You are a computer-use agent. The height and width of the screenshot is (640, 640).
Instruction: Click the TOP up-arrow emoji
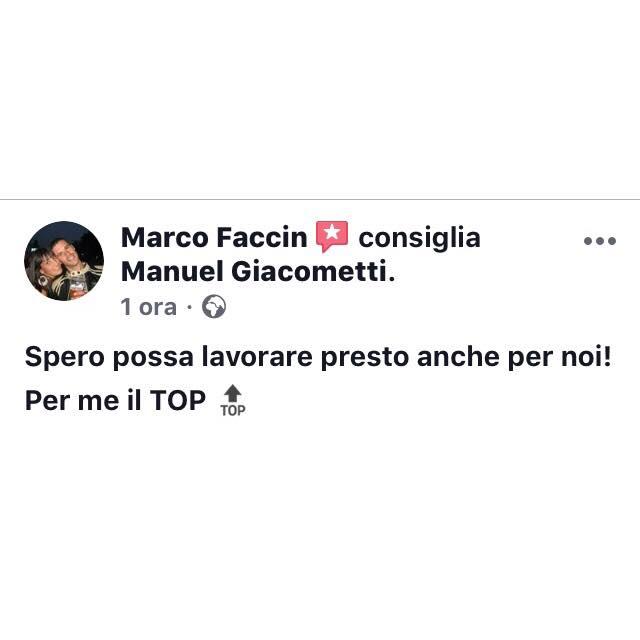pyautogui.click(x=233, y=400)
